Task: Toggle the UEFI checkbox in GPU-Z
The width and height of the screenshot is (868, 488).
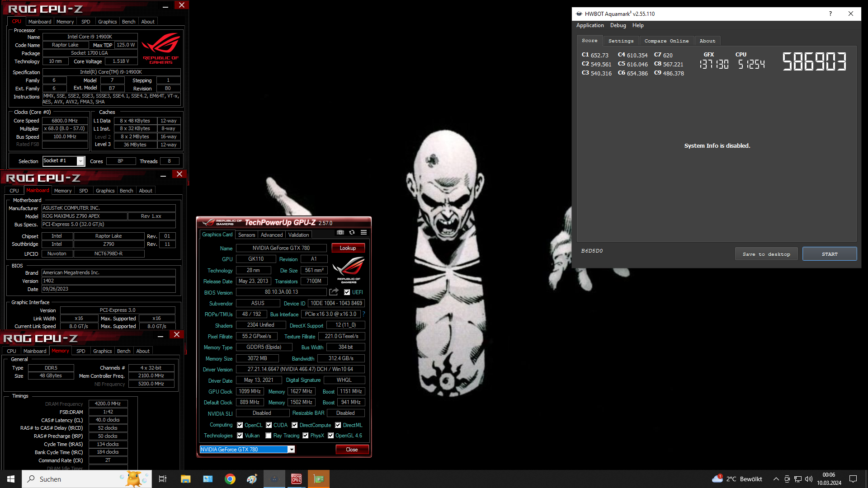Action: tap(347, 292)
